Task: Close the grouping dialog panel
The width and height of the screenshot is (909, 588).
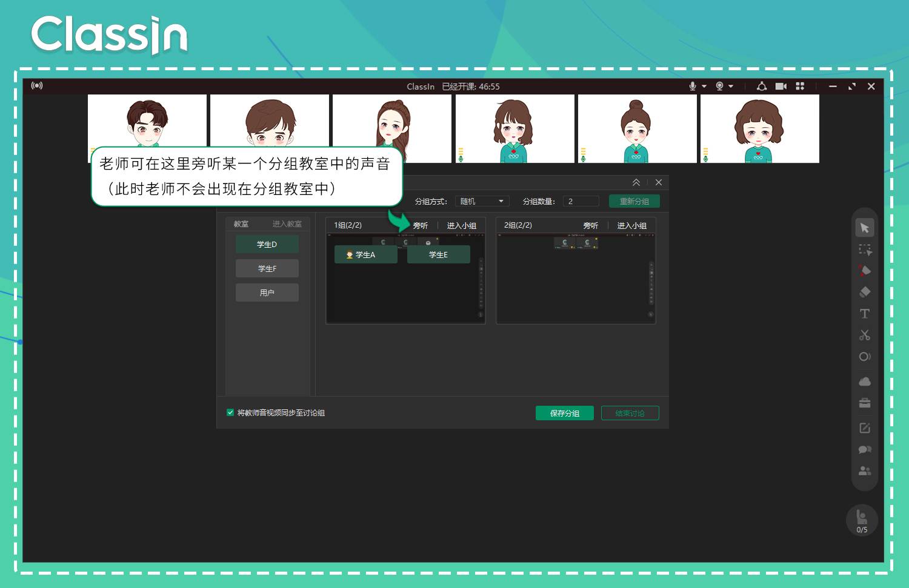Action: [x=659, y=182]
